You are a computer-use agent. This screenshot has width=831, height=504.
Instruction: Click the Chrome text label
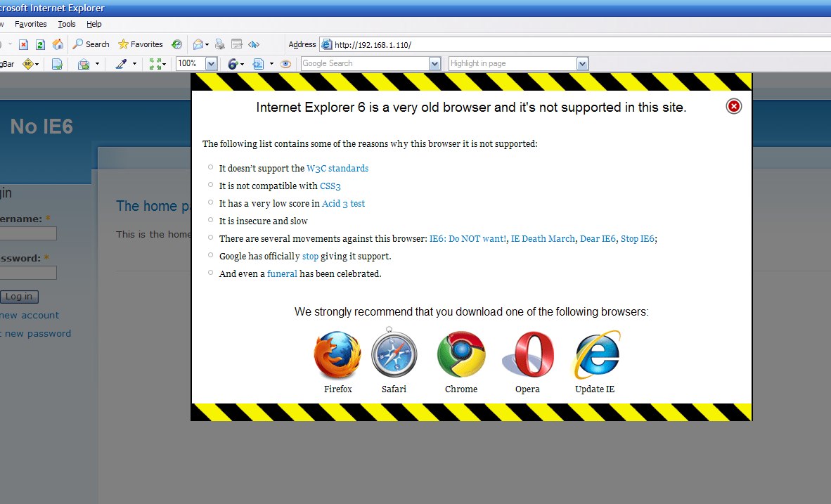[461, 389]
